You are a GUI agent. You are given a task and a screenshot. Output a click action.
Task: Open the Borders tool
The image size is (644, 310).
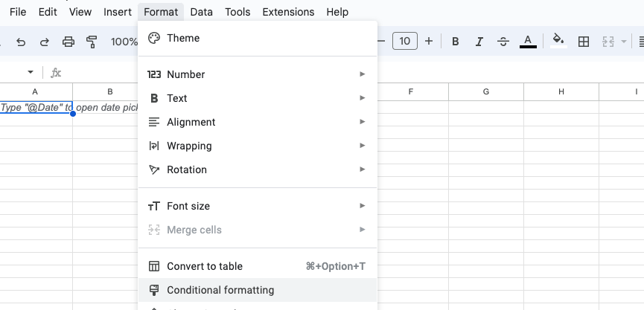(x=583, y=41)
